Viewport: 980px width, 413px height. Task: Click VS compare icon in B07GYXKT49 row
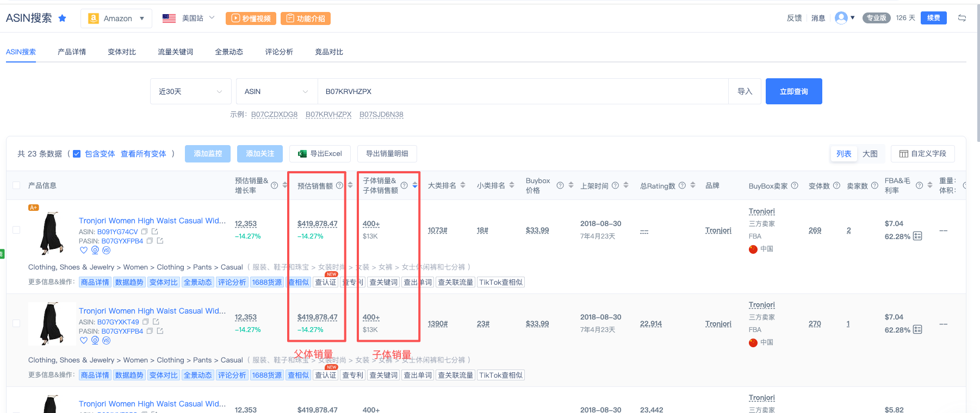click(x=107, y=340)
